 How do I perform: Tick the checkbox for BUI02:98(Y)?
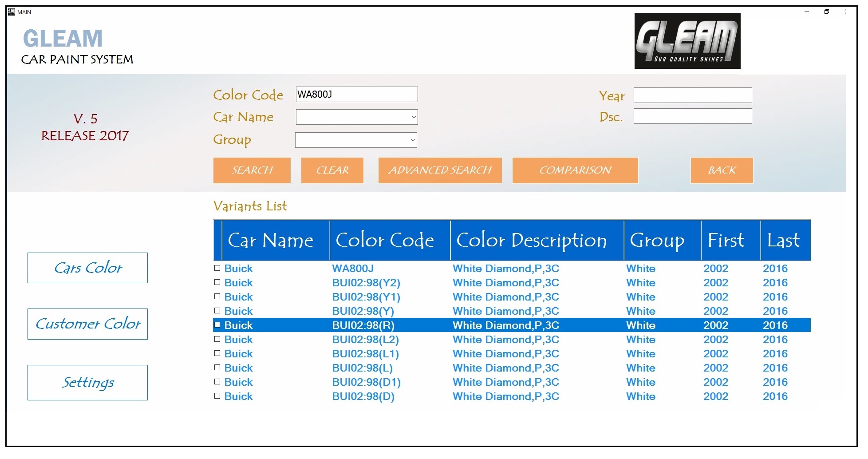217,311
